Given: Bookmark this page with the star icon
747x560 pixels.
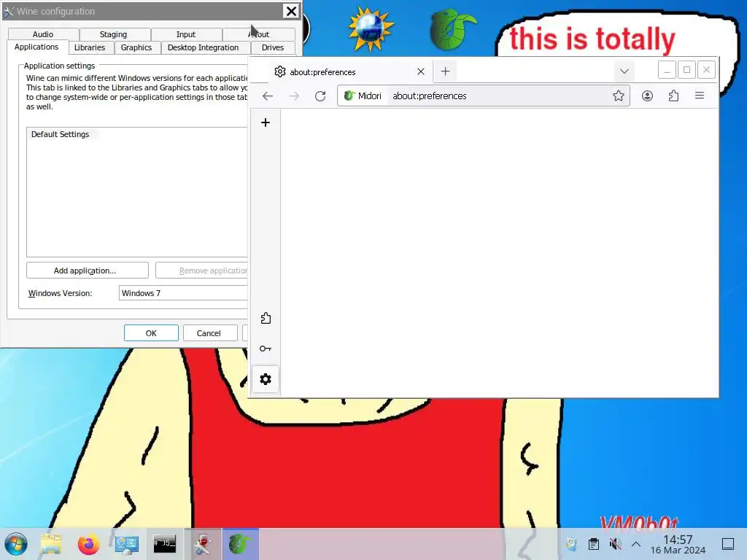Looking at the screenshot, I should [619, 96].
